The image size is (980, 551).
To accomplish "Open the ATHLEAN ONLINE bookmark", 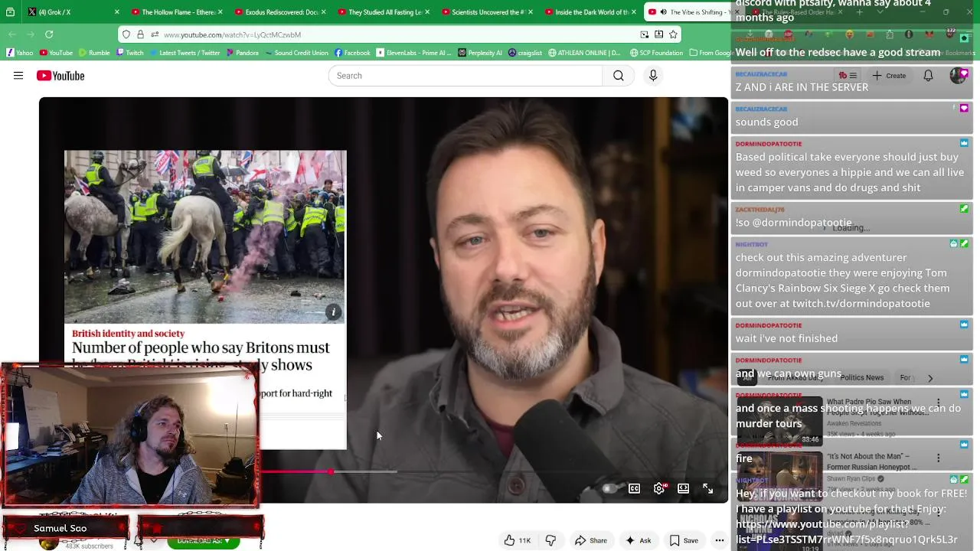I will (x=585, y=53).
